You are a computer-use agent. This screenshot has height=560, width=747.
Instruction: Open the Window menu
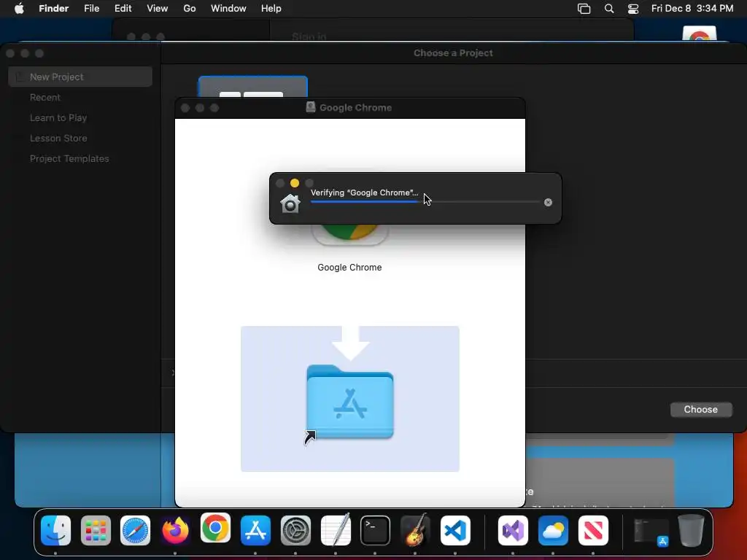[228, 9]
